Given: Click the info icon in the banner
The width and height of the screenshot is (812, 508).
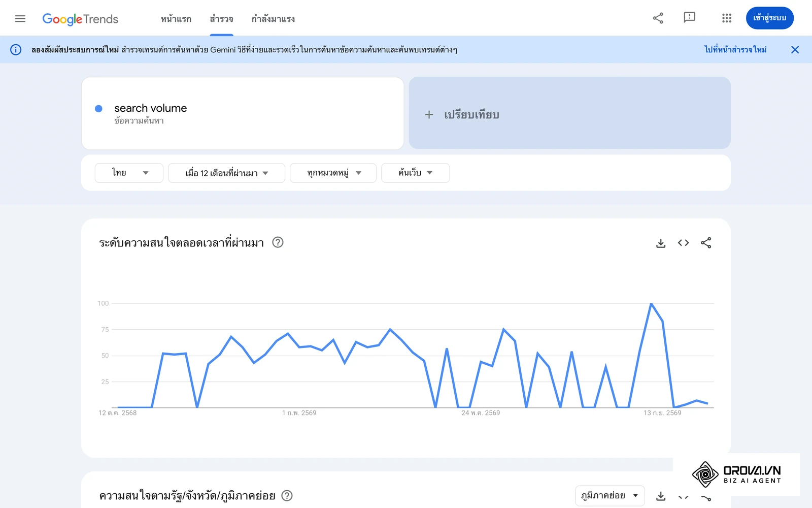Looking at the screenshot, I should tap(16, 50).
